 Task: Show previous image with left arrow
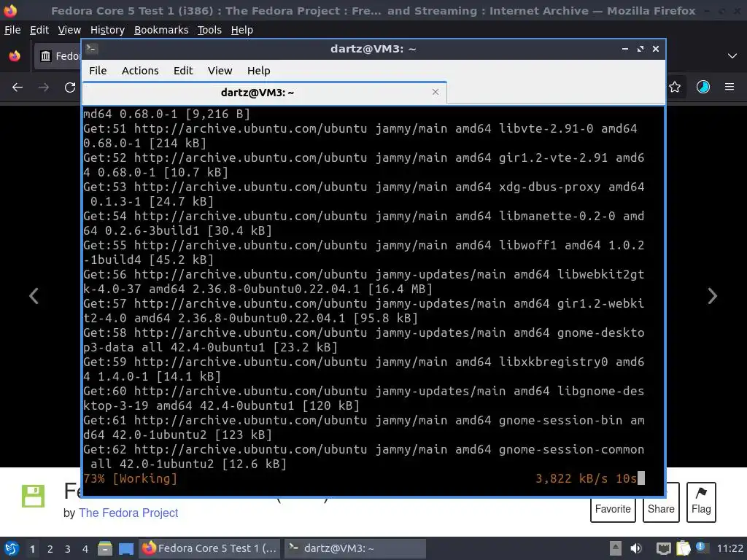tap(34, 296)
